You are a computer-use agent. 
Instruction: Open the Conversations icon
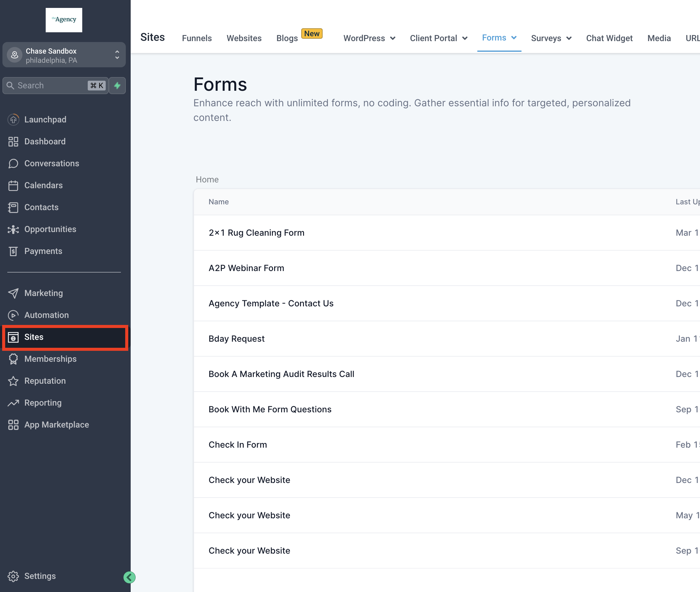pyautogui.click(x=13, y=164)
